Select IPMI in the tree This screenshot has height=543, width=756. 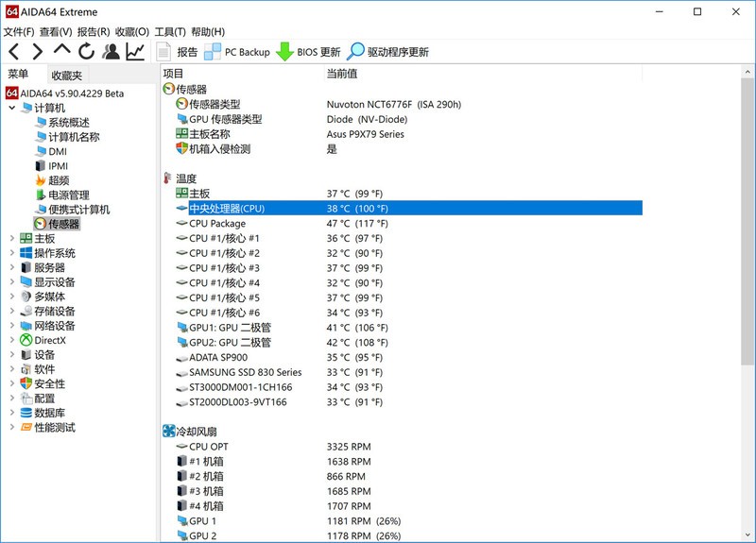pyautogui.click(x=58, y=166)
